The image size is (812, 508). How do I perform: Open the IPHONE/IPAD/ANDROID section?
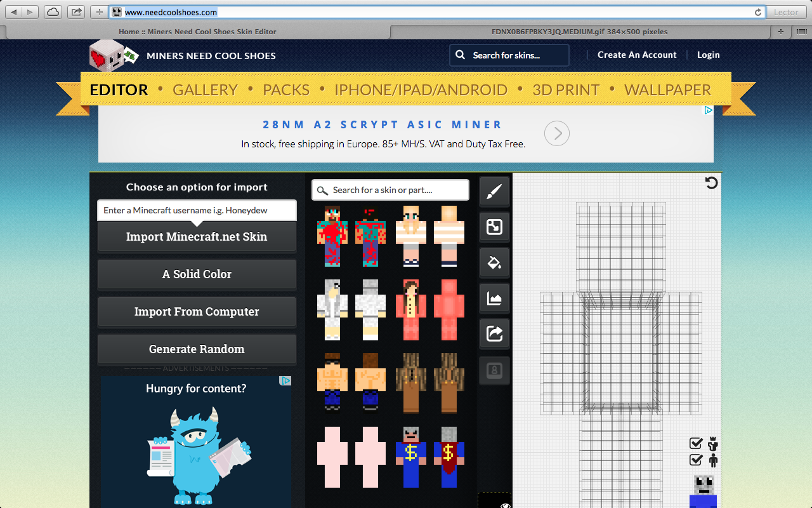click(421, 90)
